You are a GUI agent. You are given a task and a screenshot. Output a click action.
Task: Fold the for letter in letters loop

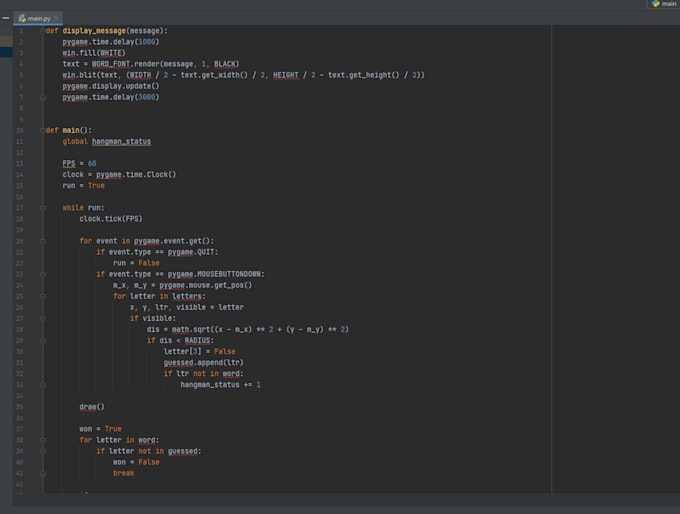[42, 296]
